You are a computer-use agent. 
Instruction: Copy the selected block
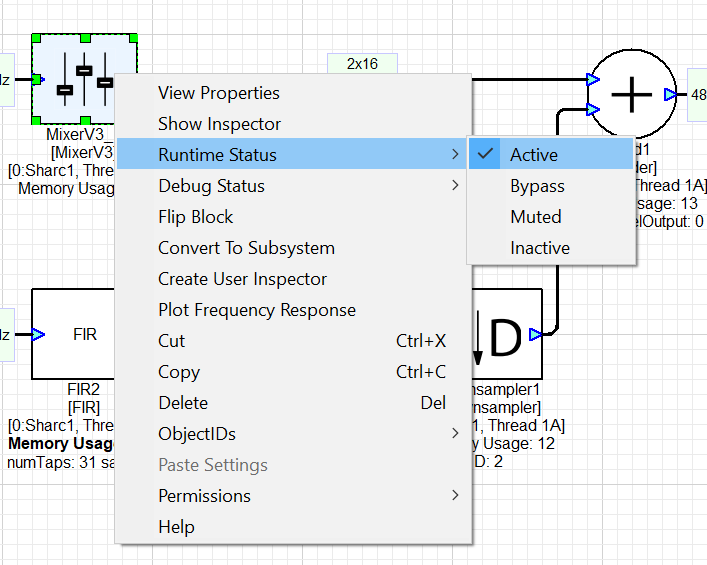293,372
